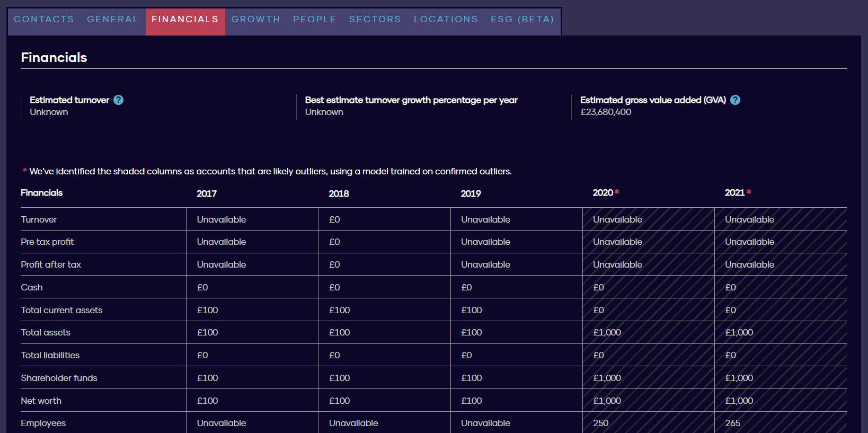The width and height of the screenshot is (868, 433).
Task: Click the 2018 column header
Action: coord(339,194)
